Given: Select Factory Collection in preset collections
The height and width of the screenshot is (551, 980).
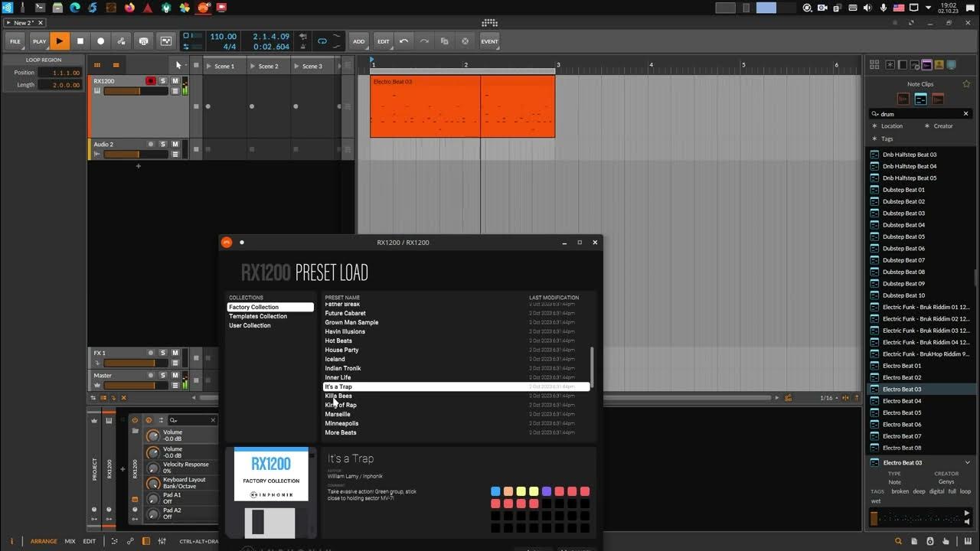Looking at the screenshot, I should tap(270, 307).
